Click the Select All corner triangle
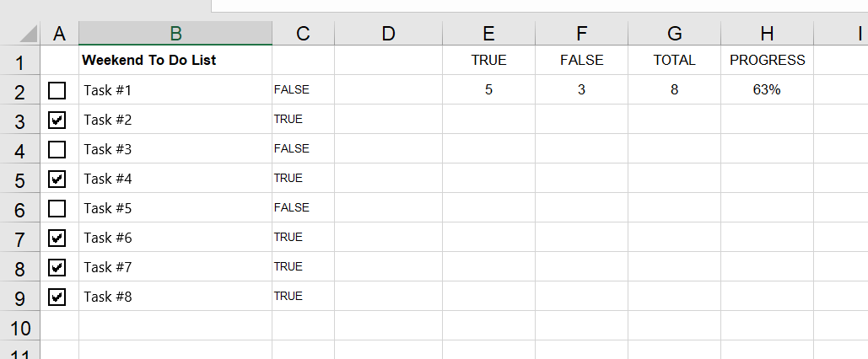 click(28, 34)
